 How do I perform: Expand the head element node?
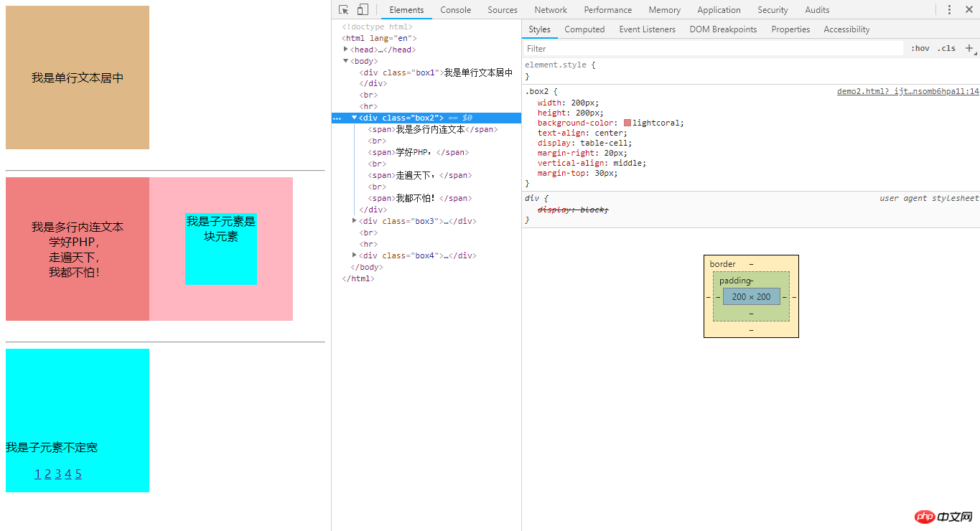pyautogui.click(x=346, y=50)
